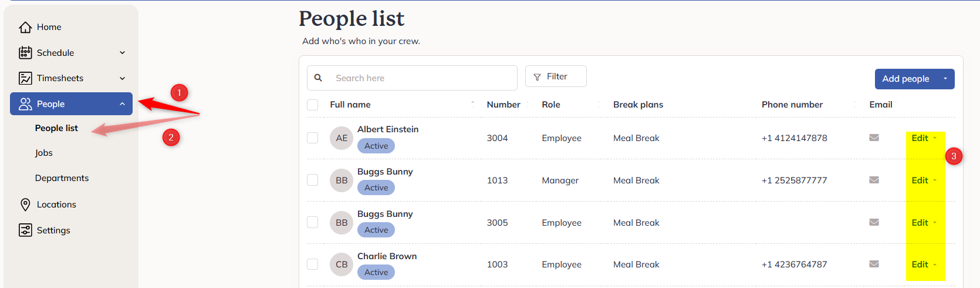
Task: Click the envelope icon in number 3005 row
Action: click(x=874, y=222)
